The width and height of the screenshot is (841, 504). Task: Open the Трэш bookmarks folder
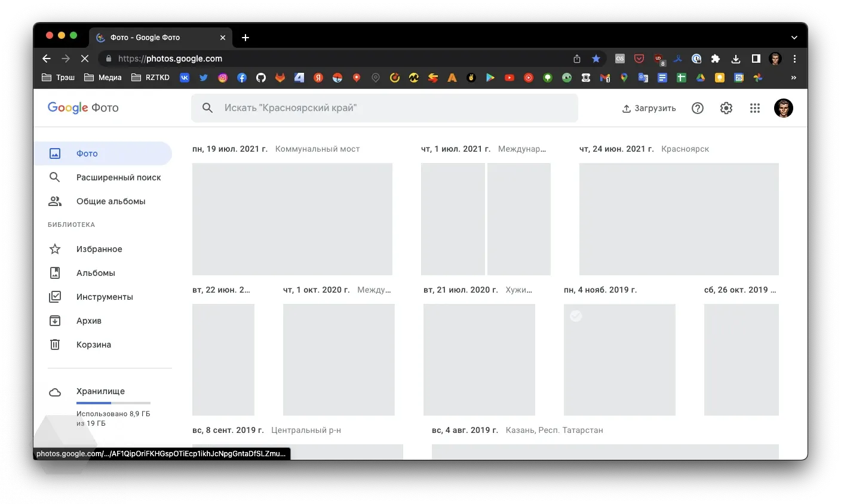click(59, 78)
